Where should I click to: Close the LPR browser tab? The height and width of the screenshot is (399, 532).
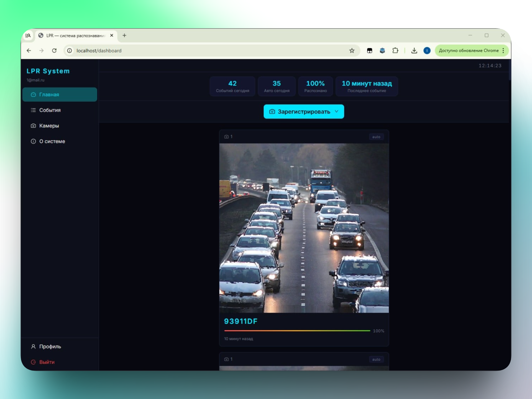pyautogui.click(x=112, y=35)
